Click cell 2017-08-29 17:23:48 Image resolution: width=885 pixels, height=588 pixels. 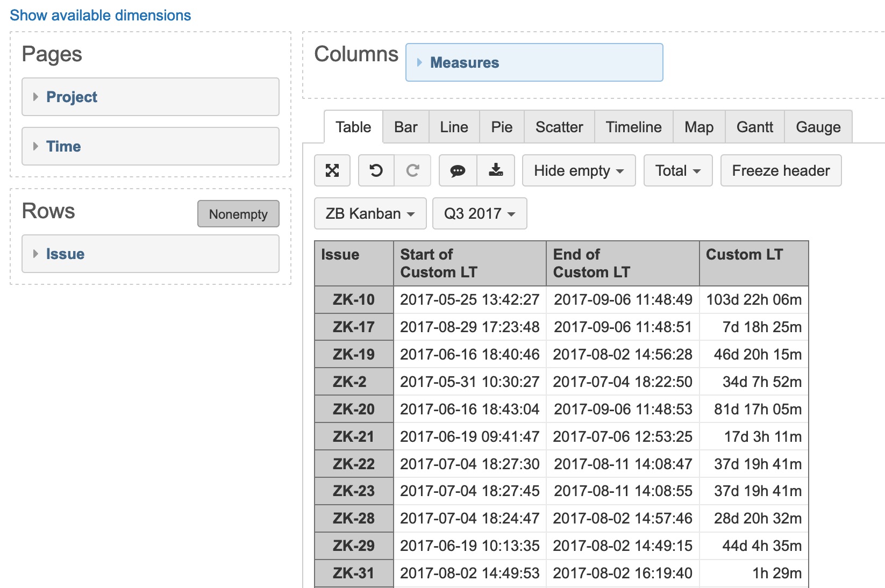click(x=470, y=327)
